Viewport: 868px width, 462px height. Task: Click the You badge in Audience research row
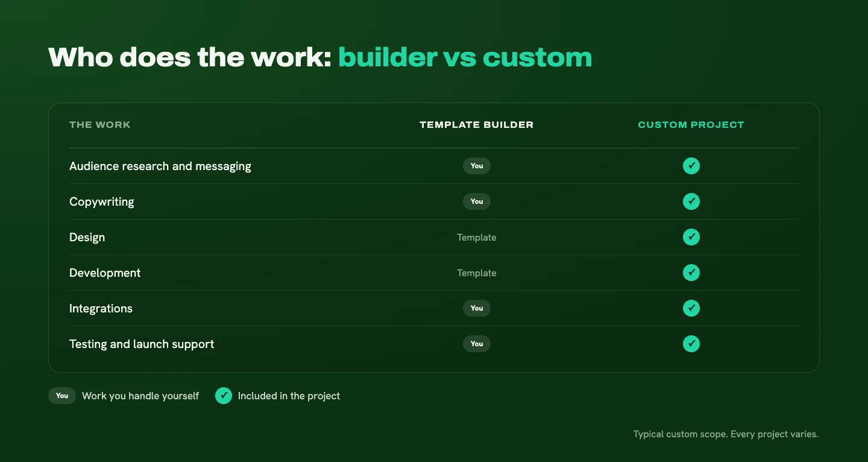point(477,166)
